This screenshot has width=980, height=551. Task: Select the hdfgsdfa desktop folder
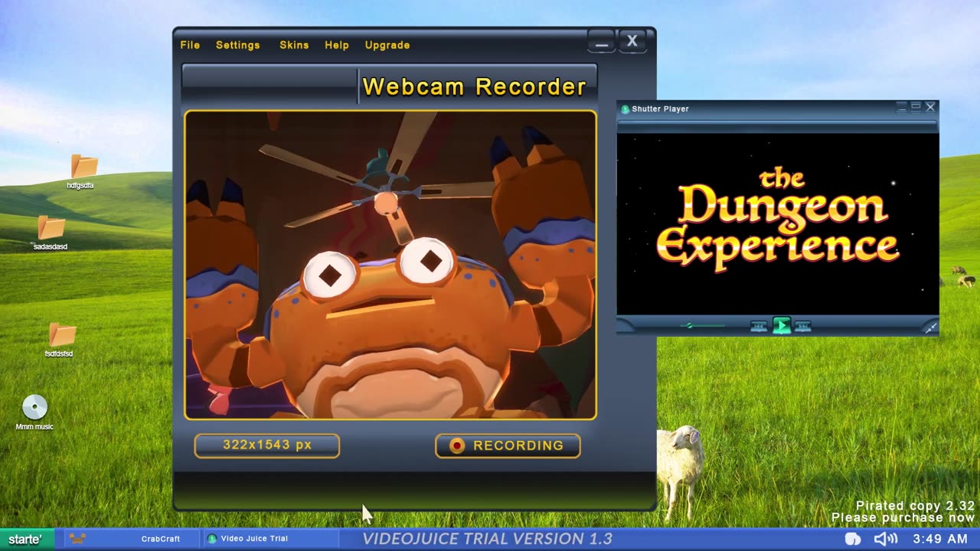pos(83,171)
